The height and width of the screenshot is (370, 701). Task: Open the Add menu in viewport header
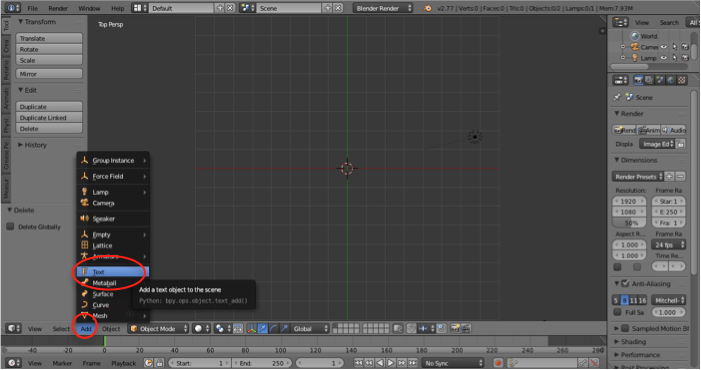tap(85, 329)
